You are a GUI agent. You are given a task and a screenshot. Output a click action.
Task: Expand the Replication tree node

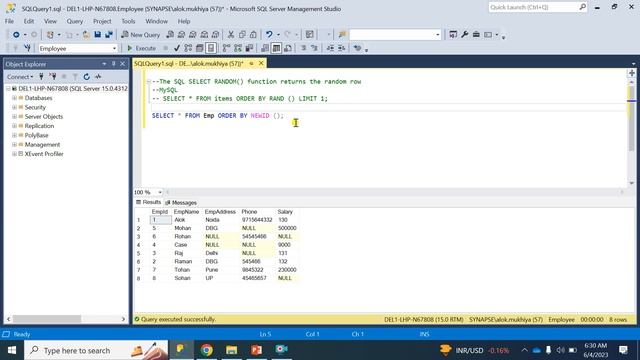pyautogui.click(x=14, y=126)
